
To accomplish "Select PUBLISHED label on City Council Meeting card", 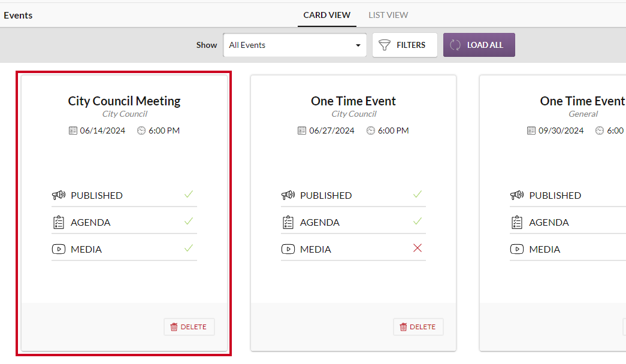I will (96, 196).
